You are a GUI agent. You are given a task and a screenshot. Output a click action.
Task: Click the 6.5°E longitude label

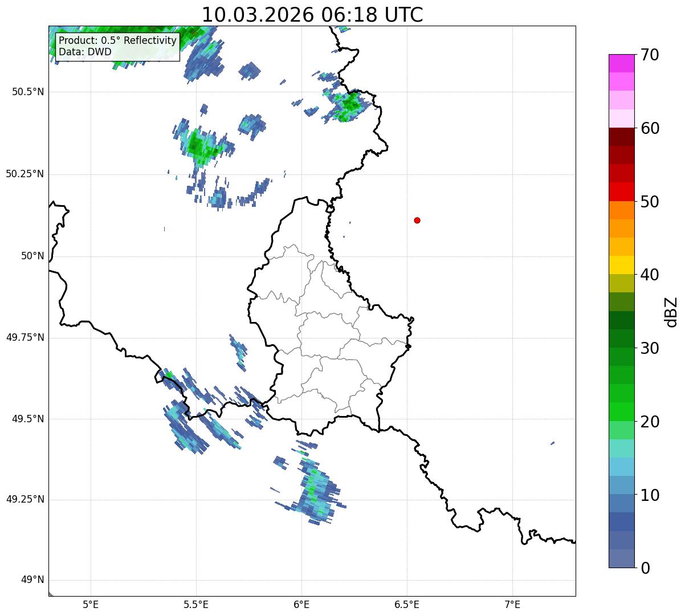point(407,605)
